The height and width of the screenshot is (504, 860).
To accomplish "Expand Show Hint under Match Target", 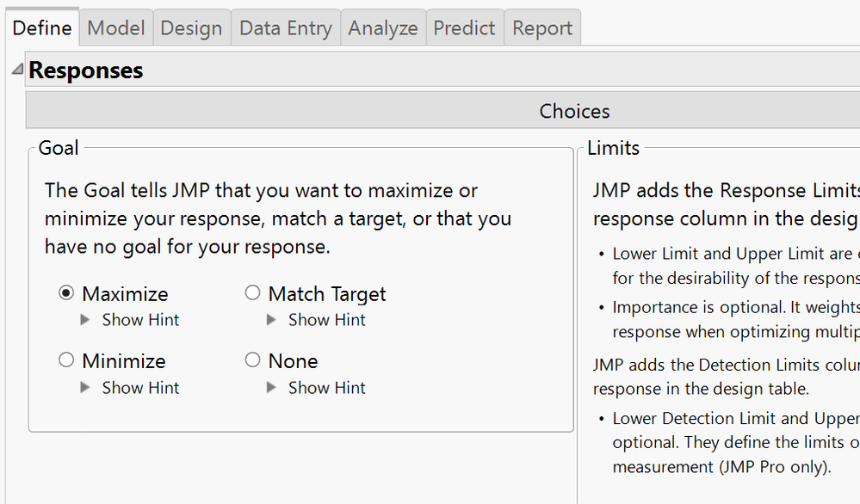I will [x=327, y=319].
